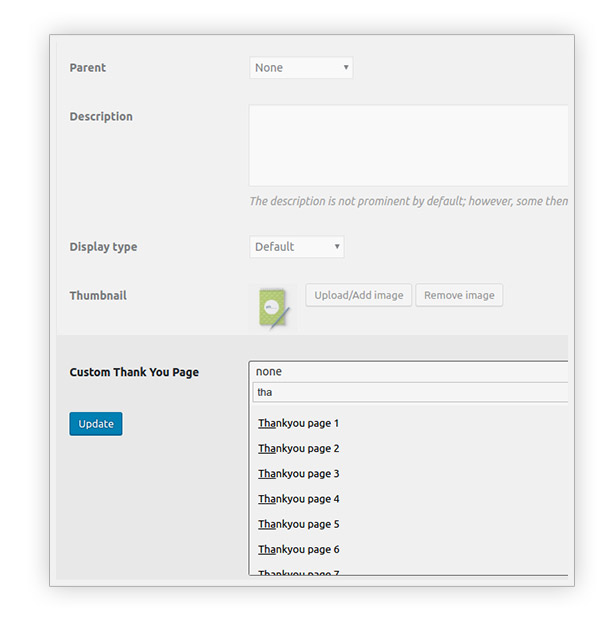Click the Custom Thank You Page label
This screenshot has width=600, height=628.
pos(134,372)
